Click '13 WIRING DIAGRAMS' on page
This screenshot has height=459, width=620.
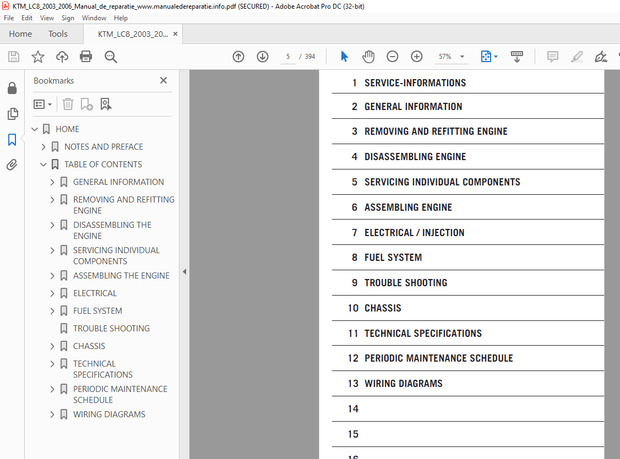click(395, 383)
